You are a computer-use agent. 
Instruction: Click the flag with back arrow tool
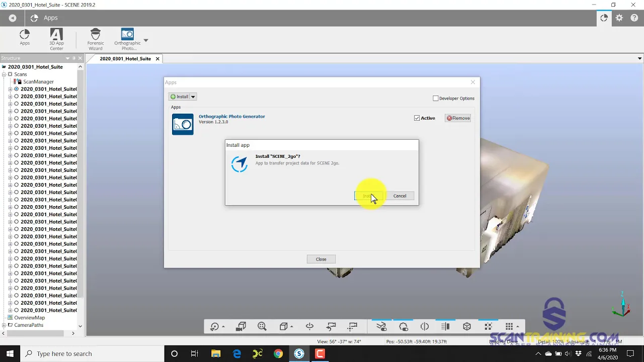point(331,327)
